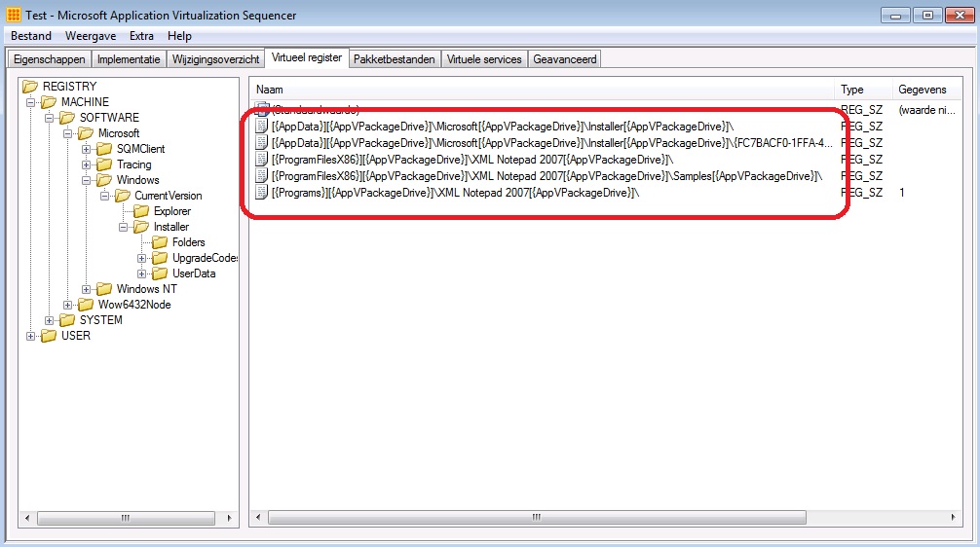Collapse the CurrentVersion node

pyautogui.click(x=104, y=196)
